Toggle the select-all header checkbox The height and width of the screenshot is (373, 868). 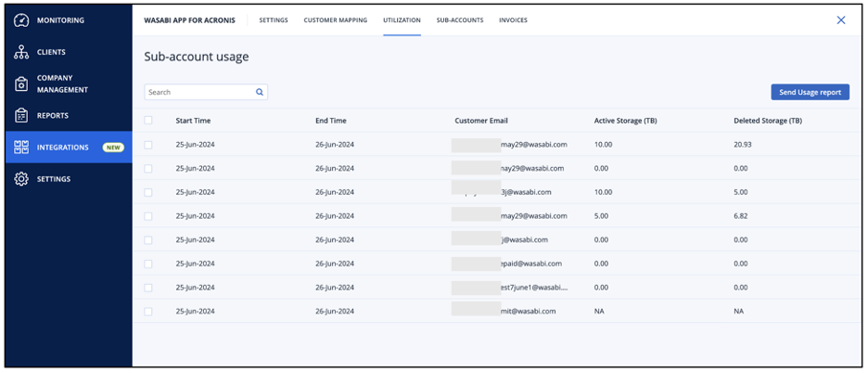pyautogui.click(x=148, y=121)
